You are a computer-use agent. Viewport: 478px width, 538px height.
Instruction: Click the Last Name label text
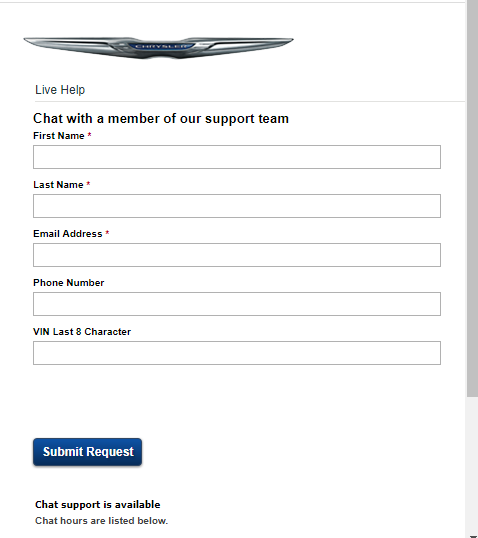(58, 185)
